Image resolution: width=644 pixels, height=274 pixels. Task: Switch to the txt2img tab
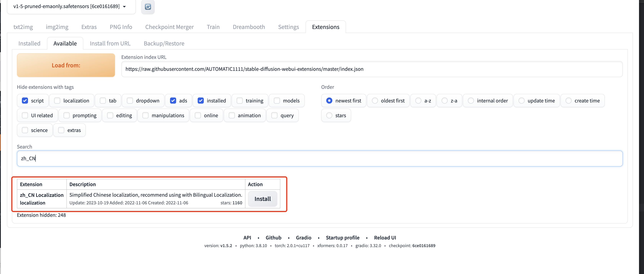point(23,27)
